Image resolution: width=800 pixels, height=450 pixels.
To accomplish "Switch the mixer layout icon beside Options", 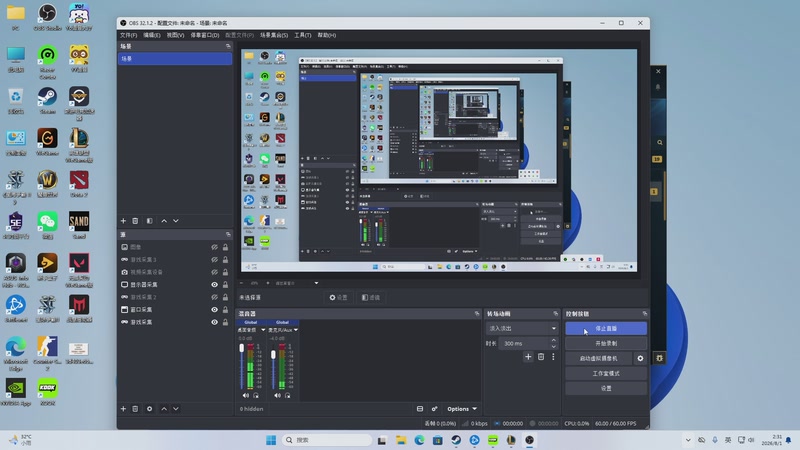I will coord(420,409).
